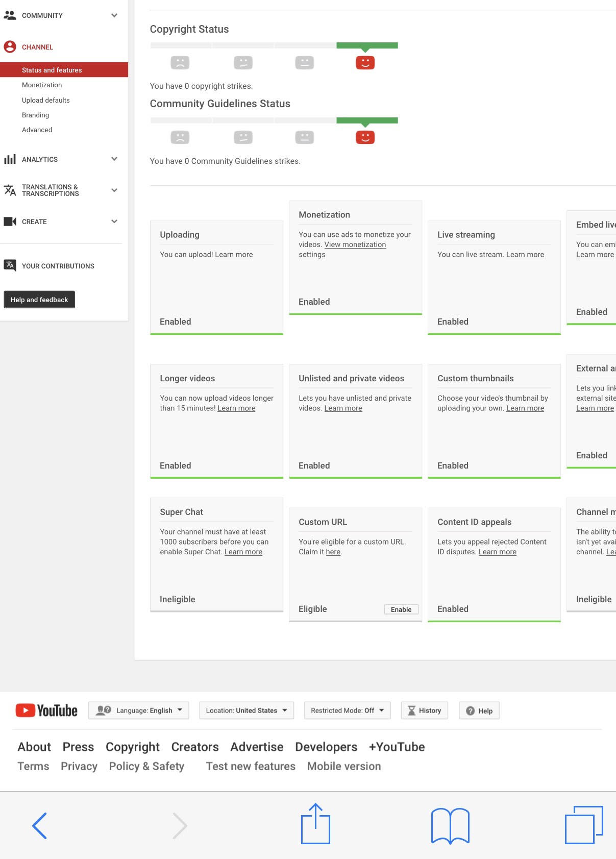Screen dimensions: 616x859
Task: Click Mobile version footer link
Action: [344, 766]
